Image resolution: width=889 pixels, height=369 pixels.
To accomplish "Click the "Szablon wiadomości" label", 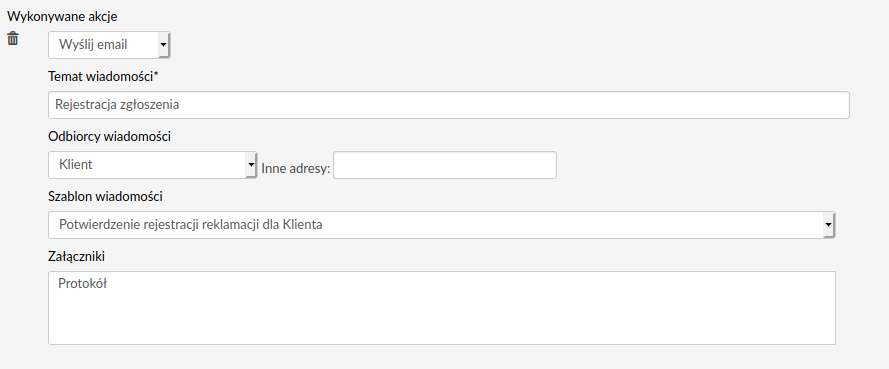I will [x=105, y=197].
